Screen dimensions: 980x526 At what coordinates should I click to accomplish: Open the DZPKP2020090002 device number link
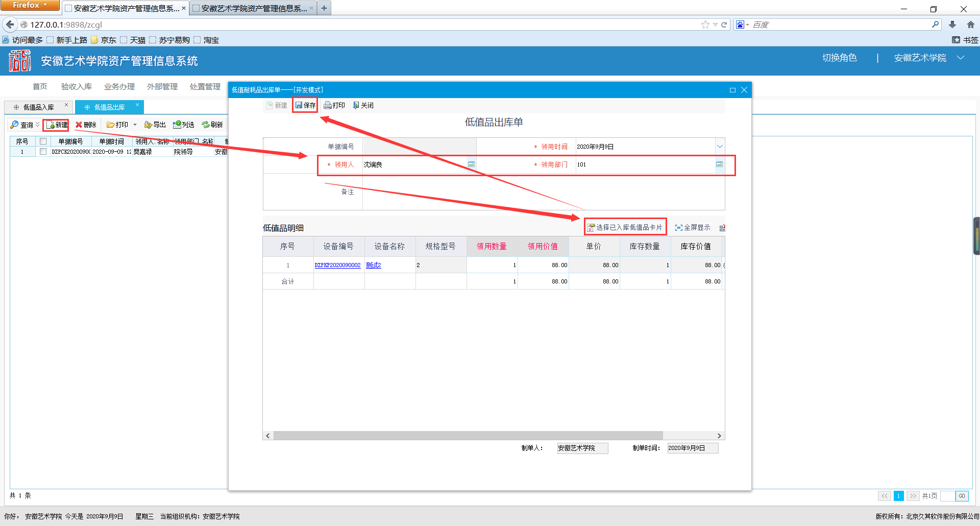pyautogui.click(x=337, y=265)
